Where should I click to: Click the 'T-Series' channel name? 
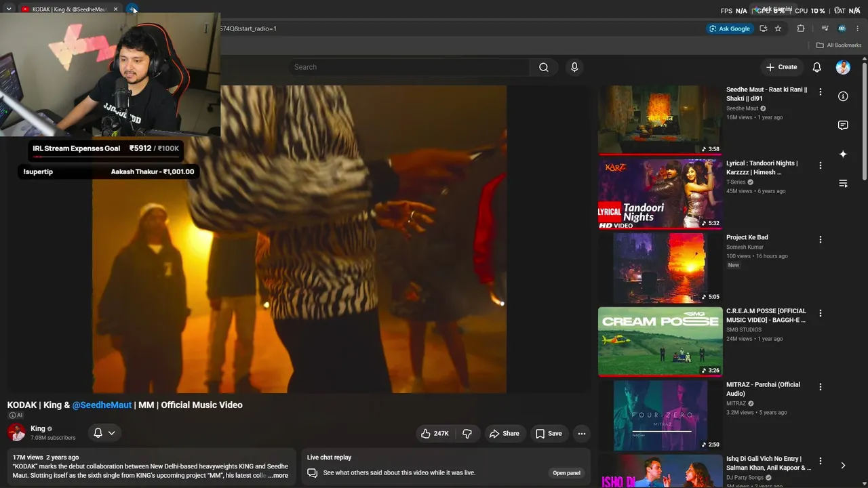(736, 182)
